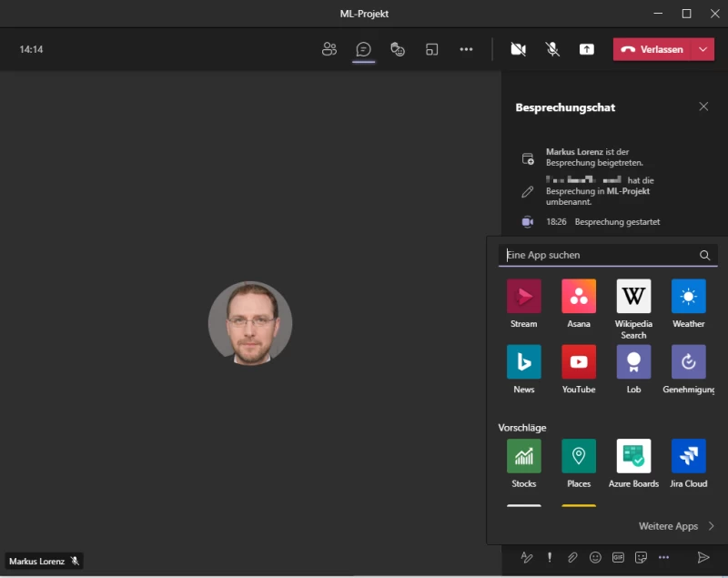728x578 pixels.
Task: Toggle message importance marker
Action: [550, 557]
